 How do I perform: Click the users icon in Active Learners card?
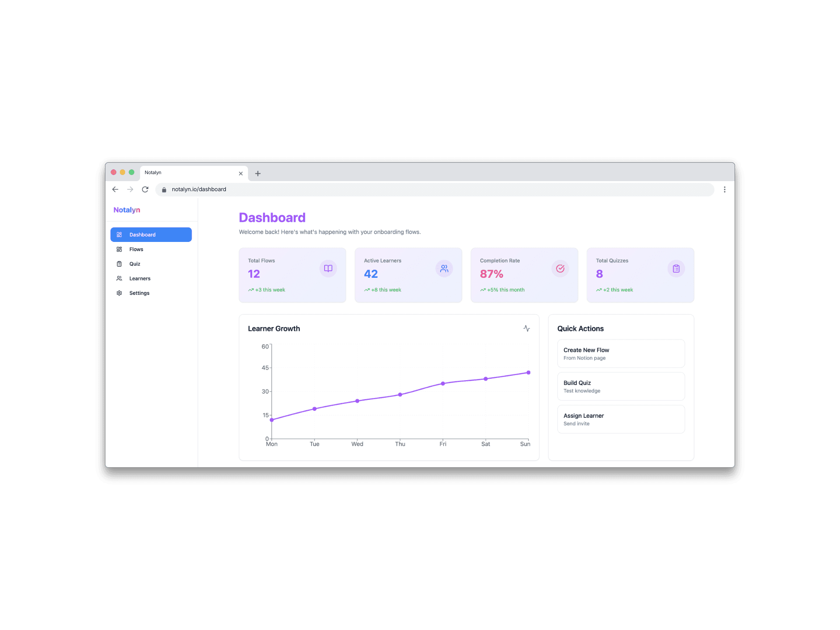click(444, 268)
